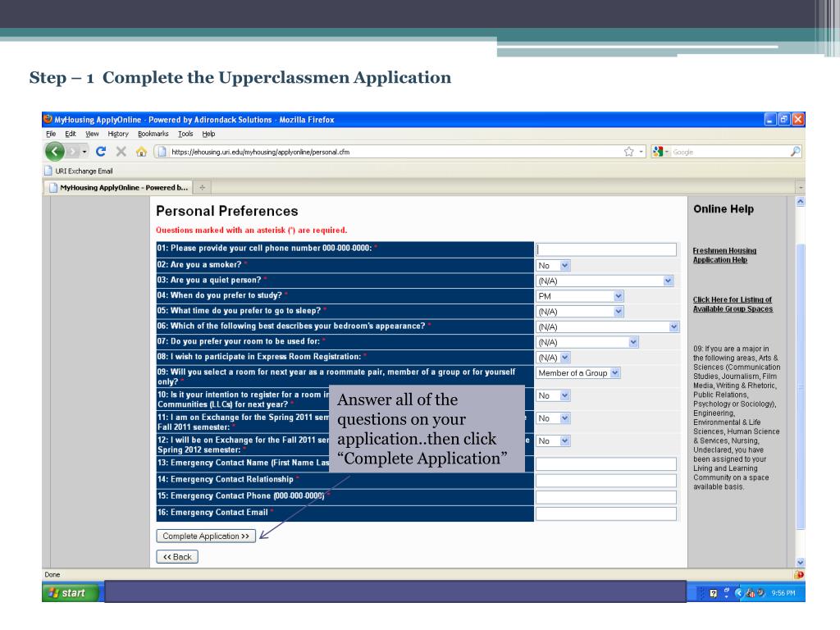
Task: Click the cell phone number field
Action: 606,249
